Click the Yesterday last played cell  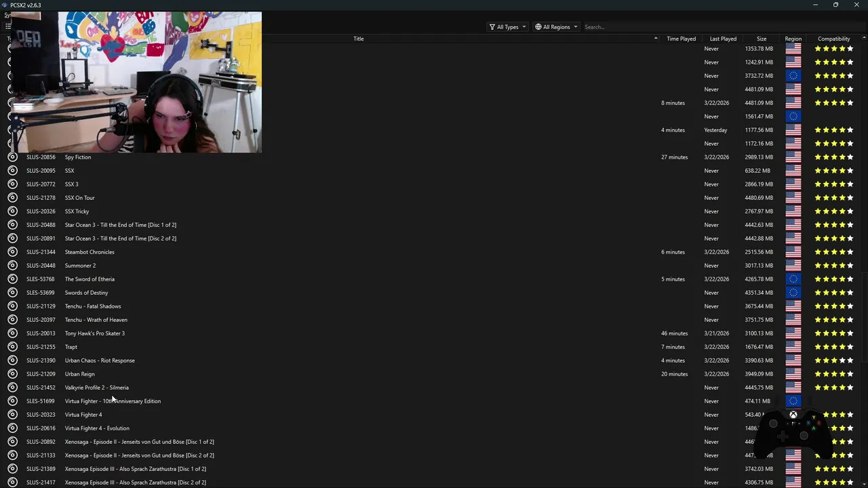pyautogui.click(x=715, y=129)
